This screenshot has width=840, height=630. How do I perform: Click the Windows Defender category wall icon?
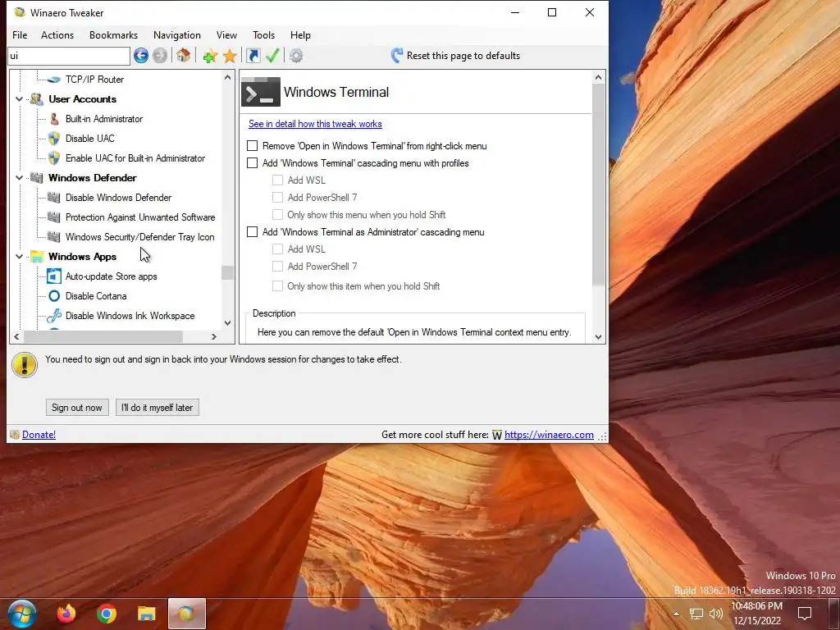[x=36, y=178]
